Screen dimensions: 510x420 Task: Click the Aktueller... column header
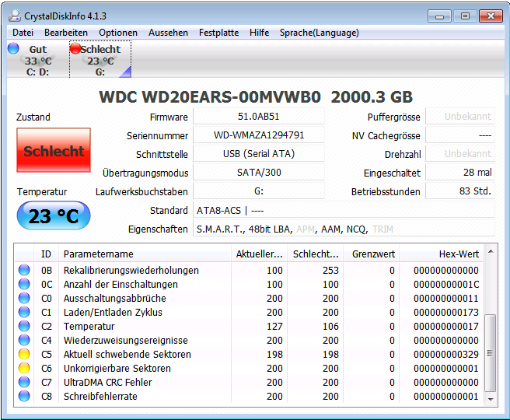pyautogui.click(x=259, y=254)
